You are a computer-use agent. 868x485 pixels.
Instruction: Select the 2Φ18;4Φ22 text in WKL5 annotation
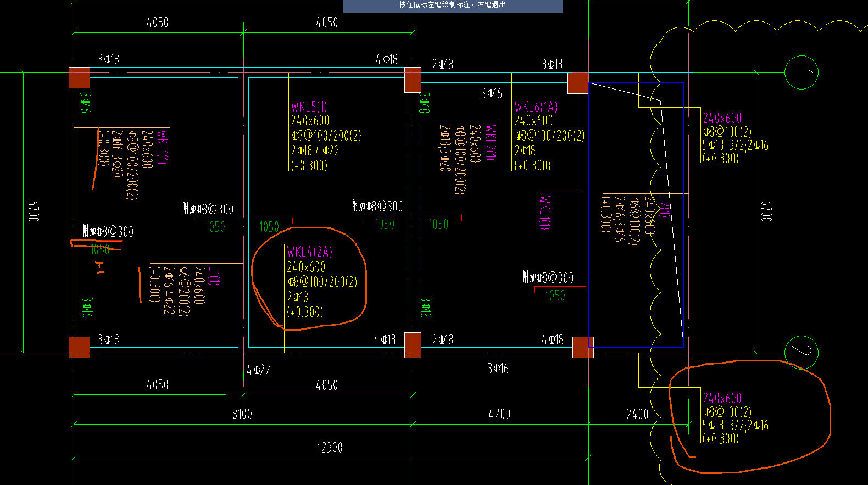(315, 150)
